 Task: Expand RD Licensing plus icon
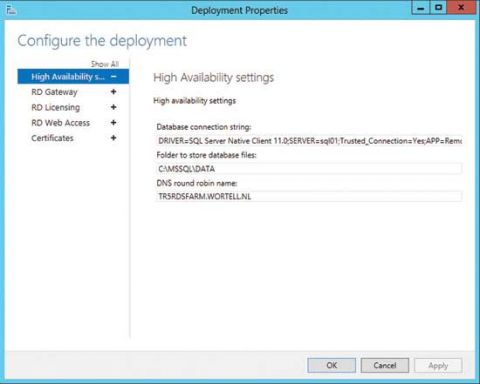(x=114, y=107)
